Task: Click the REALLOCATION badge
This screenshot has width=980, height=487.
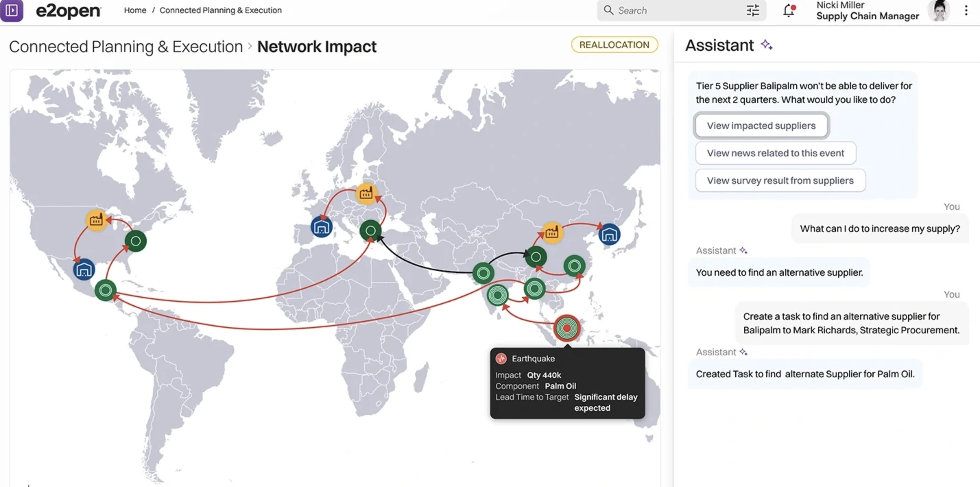Action: (x=614, y=45)
